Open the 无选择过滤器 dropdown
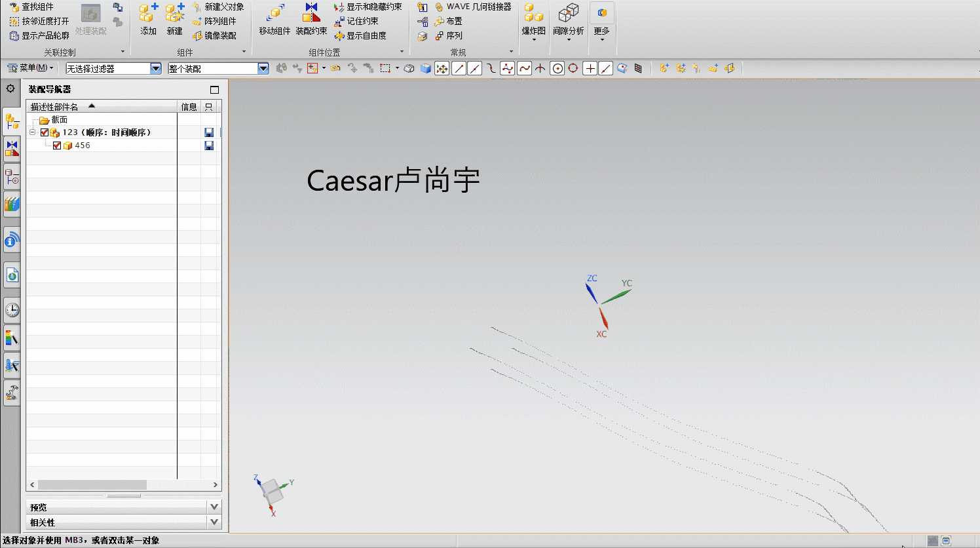980x548 pixels. tap(155, 68)
